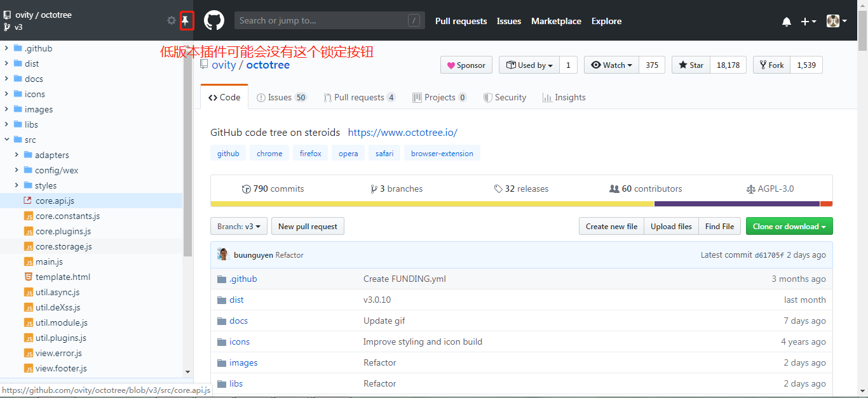View 32 releases
Viewport: 868px width, 398px height.
521,189
